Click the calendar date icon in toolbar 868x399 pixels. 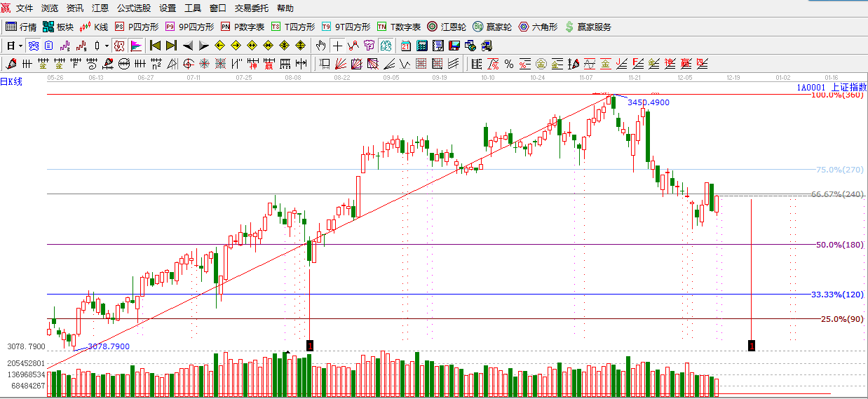pos(406,46)
